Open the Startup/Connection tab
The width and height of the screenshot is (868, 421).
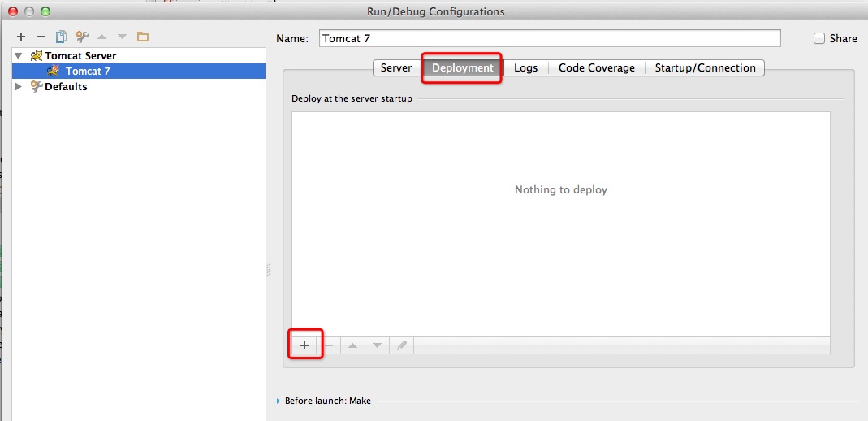pos(705,68)
